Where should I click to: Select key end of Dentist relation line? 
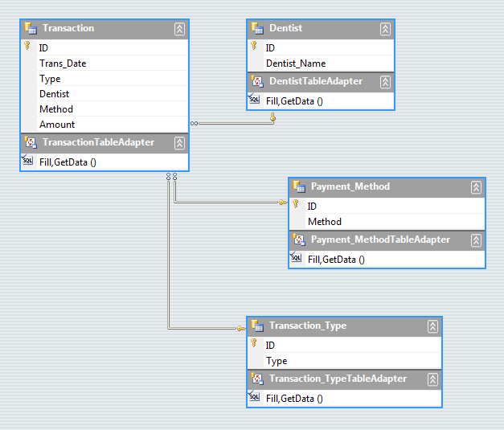272,117
